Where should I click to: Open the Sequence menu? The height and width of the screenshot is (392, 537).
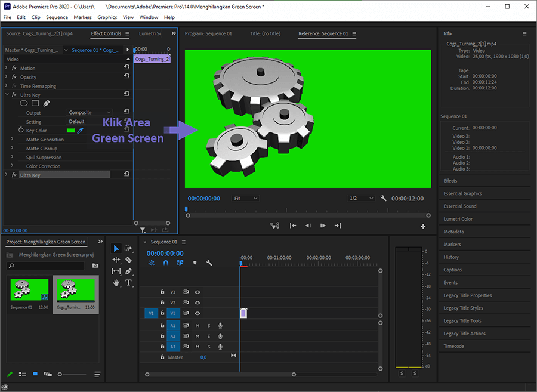tap(57, 17)
